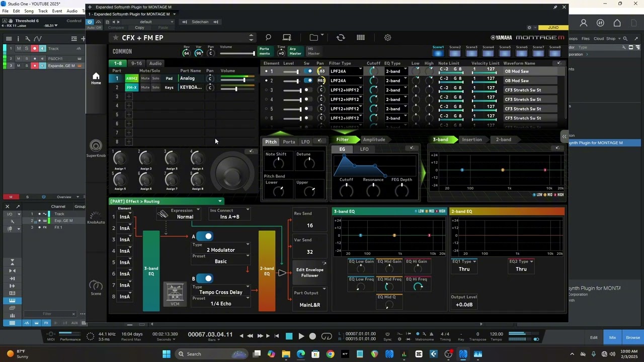Image resolution: width=644 pixels, height=362 pixels.
Task: Click the folder library icon
Action: click(x=314, y=38)
